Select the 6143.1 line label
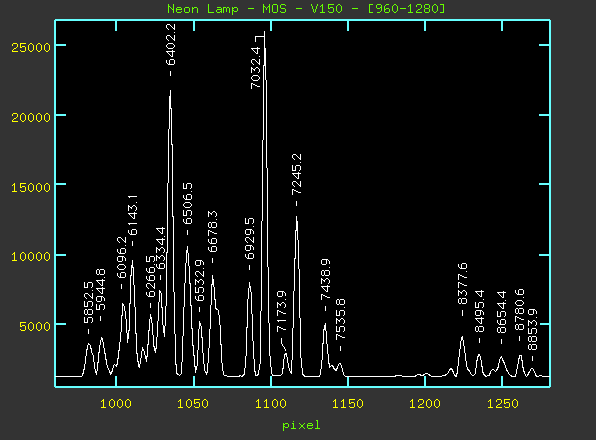Viewport: 596px width, 440px height. [x=133, y=215]
